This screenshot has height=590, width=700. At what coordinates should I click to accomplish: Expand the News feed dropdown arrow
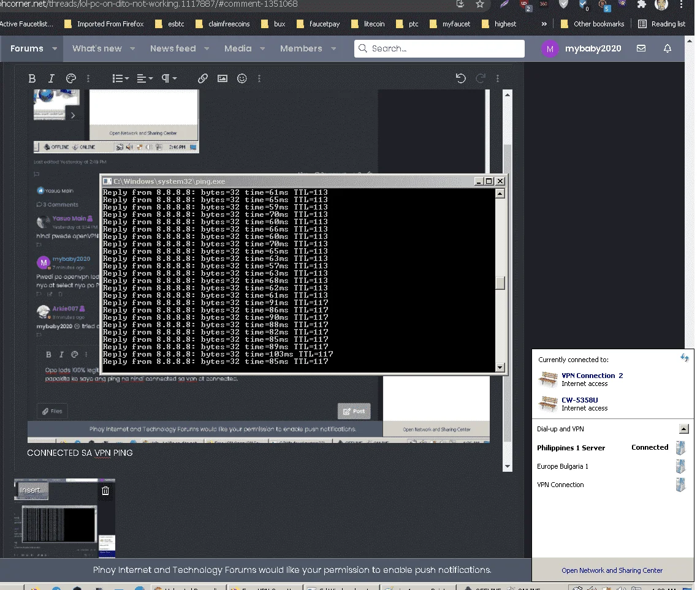[x=207, y=48]
